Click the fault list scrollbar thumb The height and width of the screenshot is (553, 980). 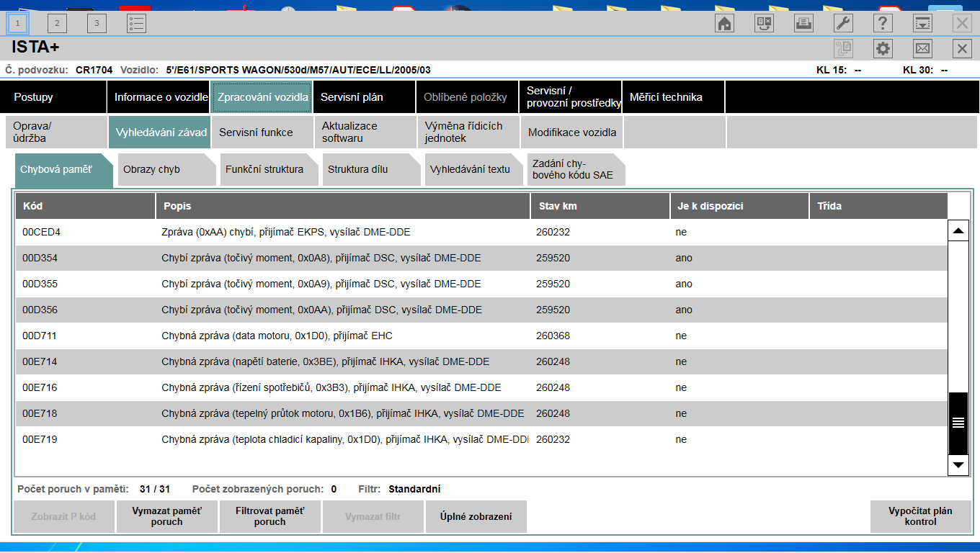click(958, 423)
